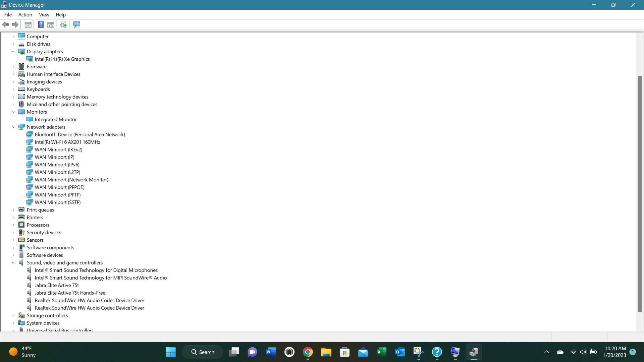Show hidden system tray icons chevron
Image resolution: width=644 pixels, height=362 pixels.
pos(546,352)
